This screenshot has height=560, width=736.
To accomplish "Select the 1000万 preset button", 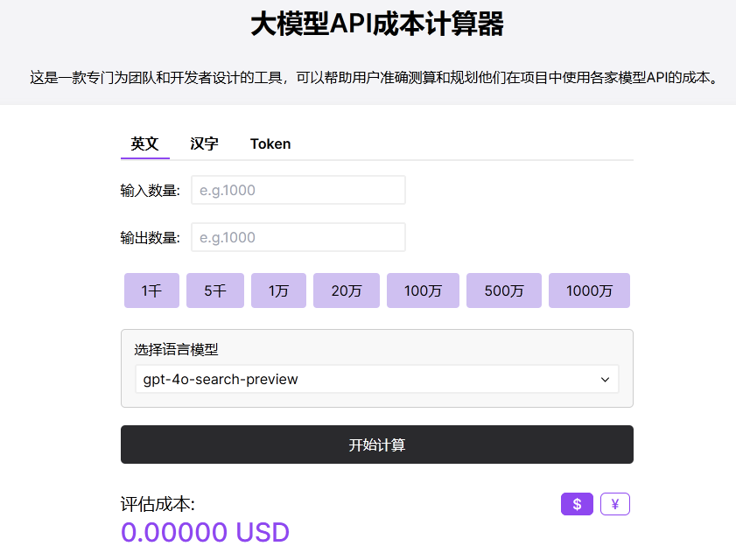I will (589, 290).
